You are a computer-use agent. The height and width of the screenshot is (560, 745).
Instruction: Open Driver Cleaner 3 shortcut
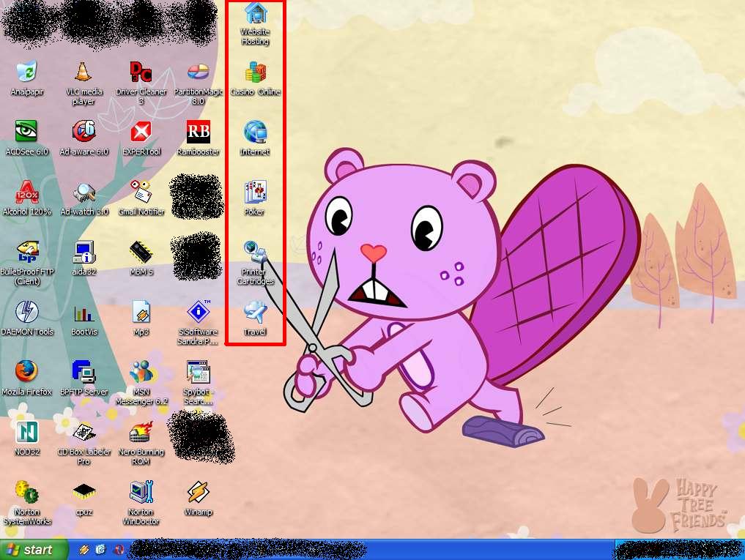click(x=141, y=72)
